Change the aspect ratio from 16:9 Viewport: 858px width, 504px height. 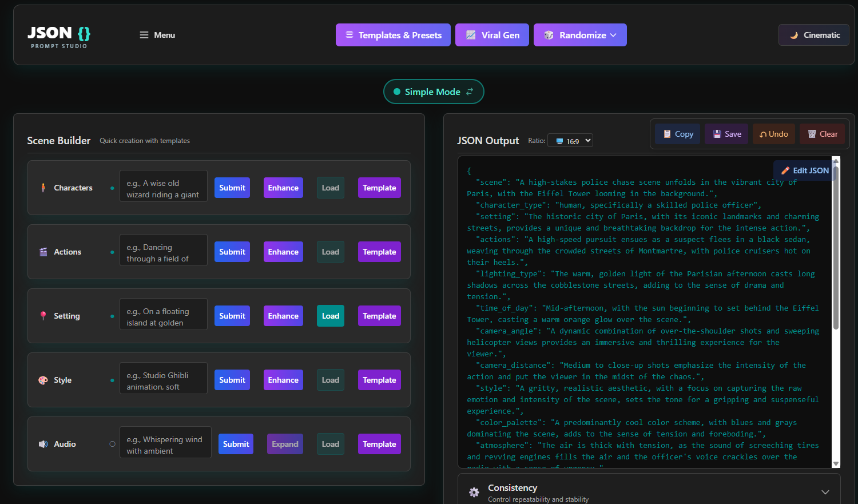(570, 140)
